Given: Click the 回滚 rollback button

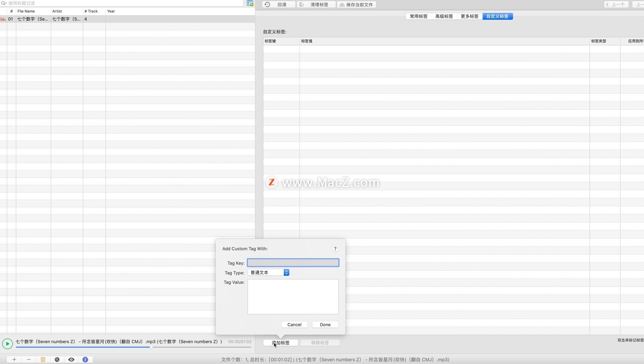Looking at the screenshot, I should tap(279, 5).
